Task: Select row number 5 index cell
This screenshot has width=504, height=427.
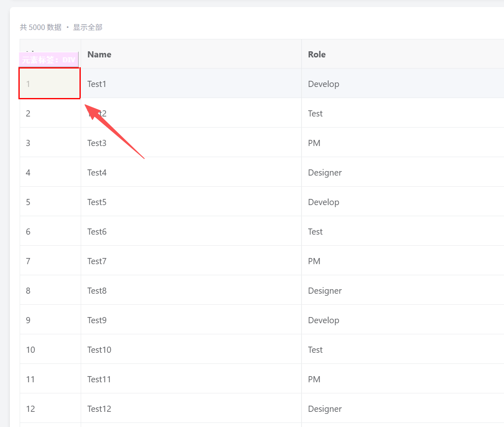Action: pos(28,202)
